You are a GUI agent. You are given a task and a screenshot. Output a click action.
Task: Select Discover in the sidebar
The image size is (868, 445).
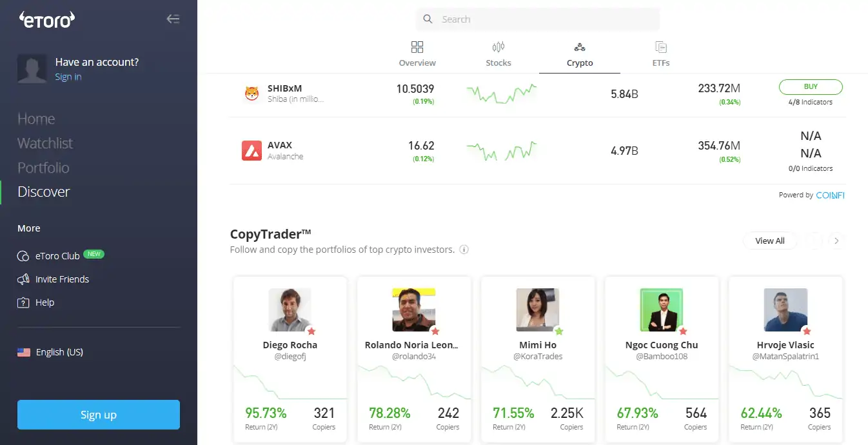coord(44,192)
